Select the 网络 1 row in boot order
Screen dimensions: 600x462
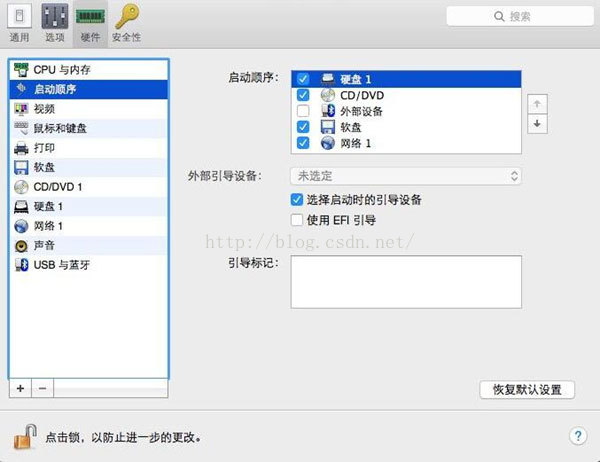click(406, 143)
